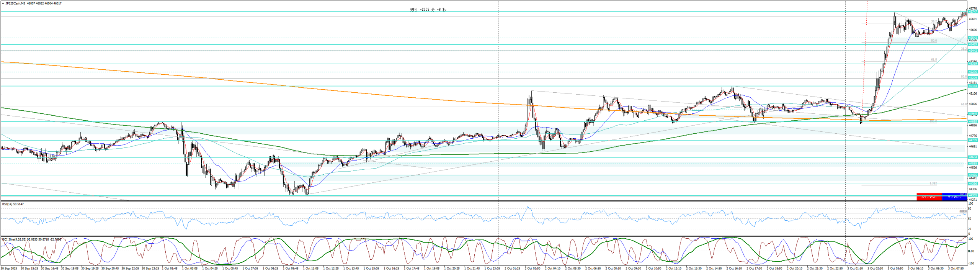Click the 44465 price level tag
The width and height of the screenshot is (980, 272).
click(x=973, y=175)
